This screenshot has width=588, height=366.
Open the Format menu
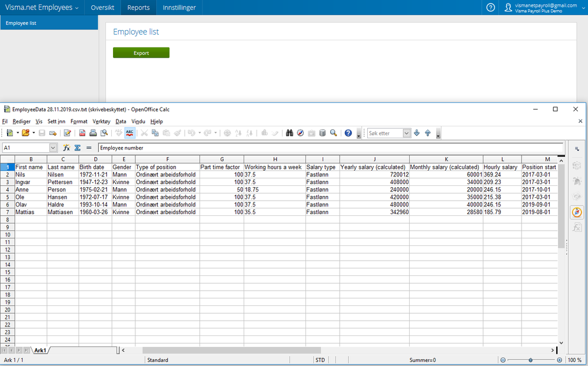[78, 121]
